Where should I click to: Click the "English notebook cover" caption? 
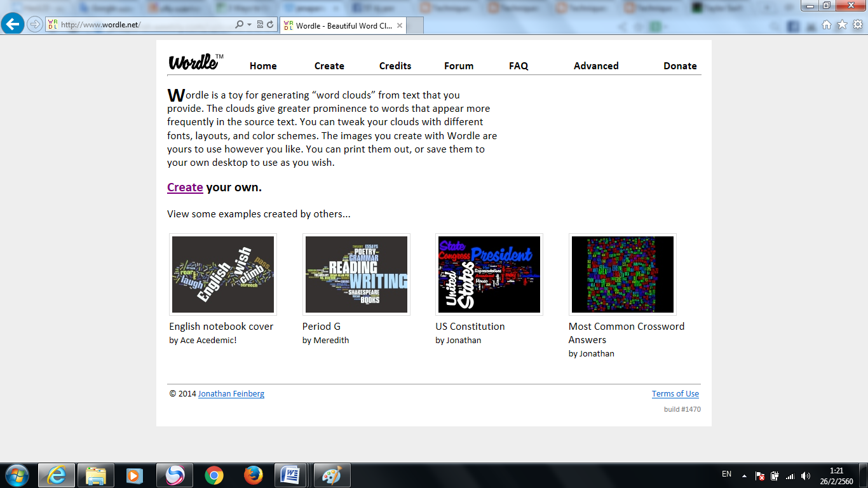[x=221, y=327]
